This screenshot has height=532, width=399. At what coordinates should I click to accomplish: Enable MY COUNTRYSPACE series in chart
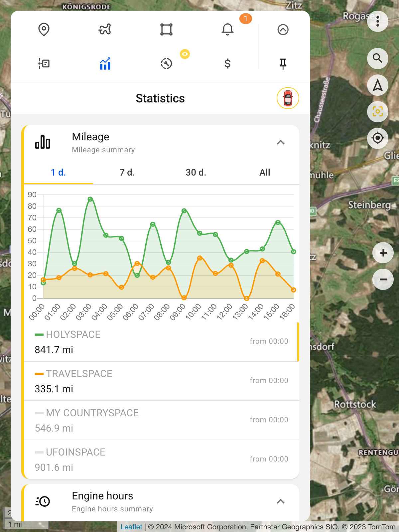pos(161,421)
